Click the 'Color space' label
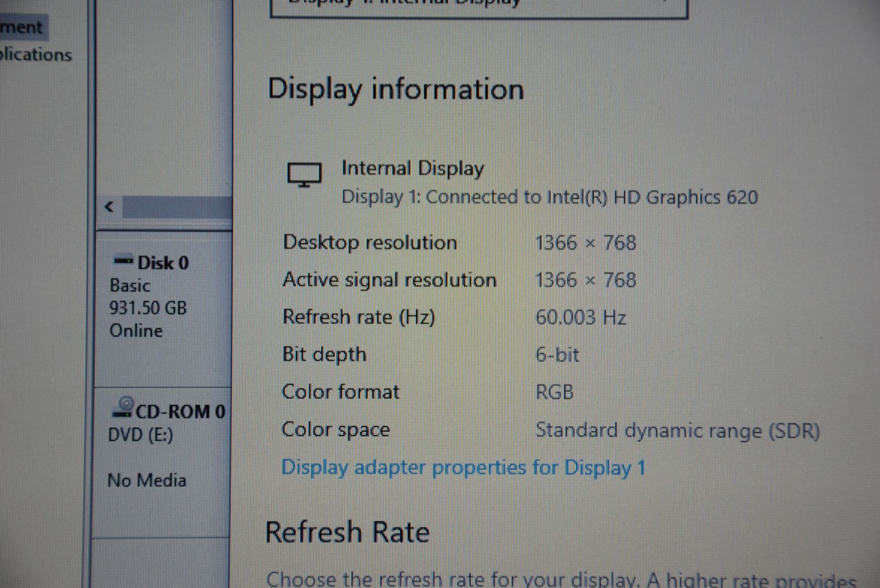 pyautogui.click(x=335, y=430)
